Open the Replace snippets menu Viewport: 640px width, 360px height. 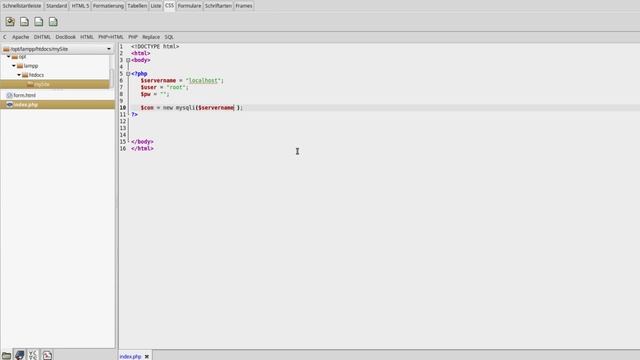[151, 37]
